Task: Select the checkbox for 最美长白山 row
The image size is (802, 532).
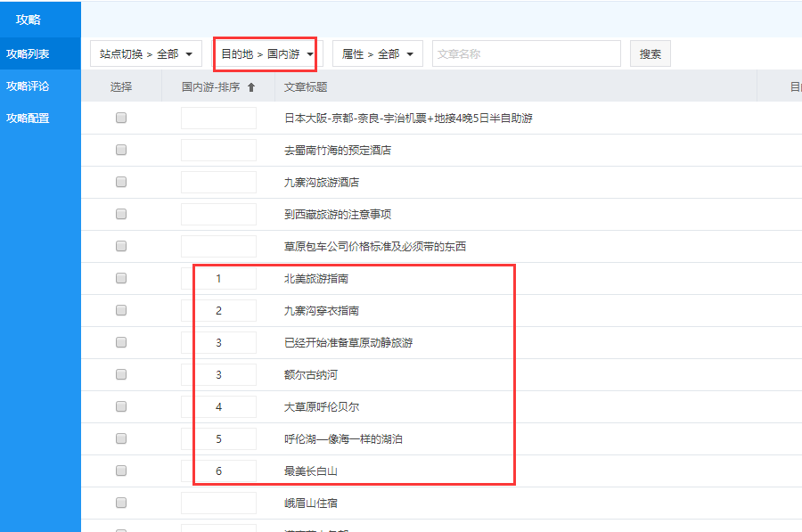Action: pos(121,471)
